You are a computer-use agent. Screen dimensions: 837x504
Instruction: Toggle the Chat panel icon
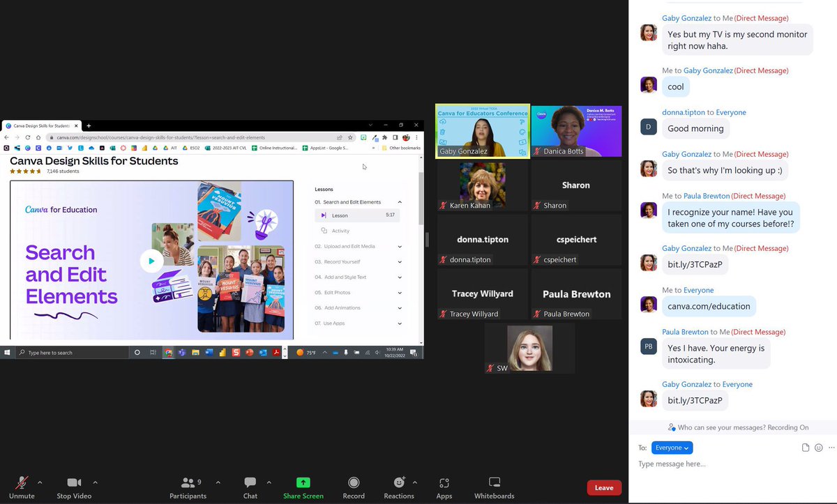[x=250, y=487]
